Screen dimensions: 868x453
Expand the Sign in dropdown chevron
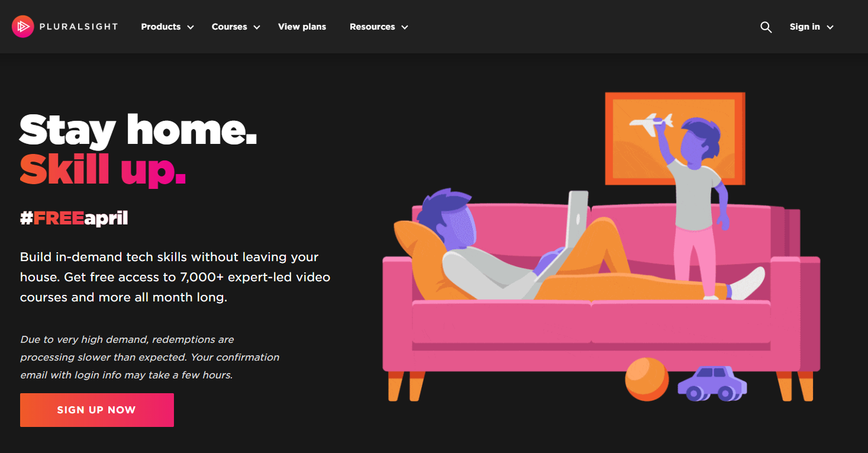(830, 27)
